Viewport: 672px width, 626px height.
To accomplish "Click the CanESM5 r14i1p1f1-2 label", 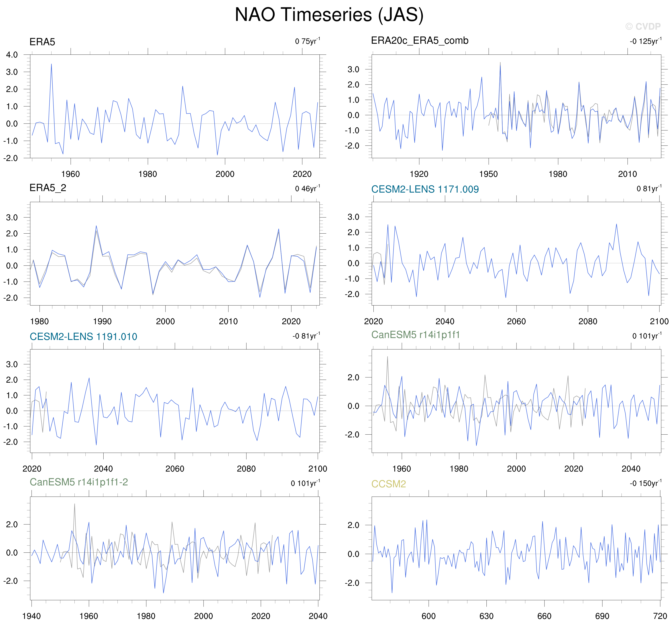I will point(79,482).
